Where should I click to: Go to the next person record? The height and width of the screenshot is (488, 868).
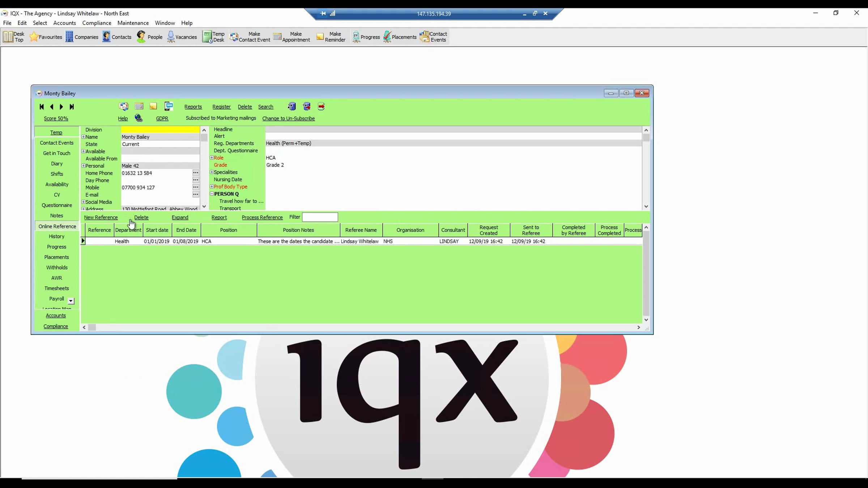click(61, 107)
